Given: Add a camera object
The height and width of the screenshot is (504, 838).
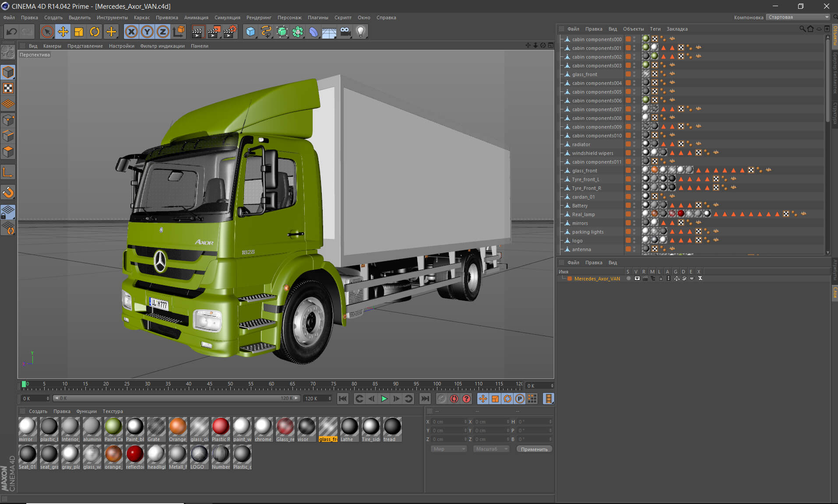Looking at the screenshot, I should coord(345,31).
